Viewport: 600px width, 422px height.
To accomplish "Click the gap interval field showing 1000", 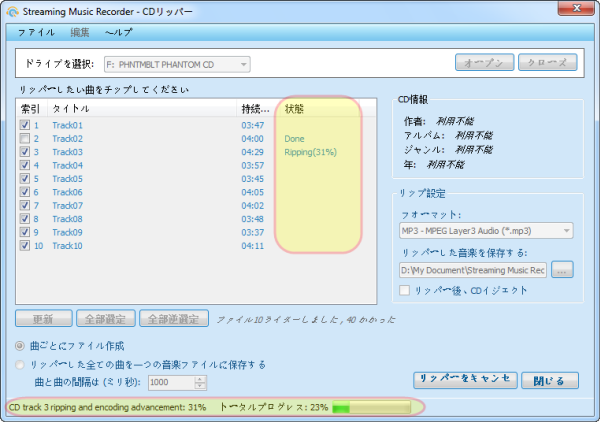I will (171, 382).
